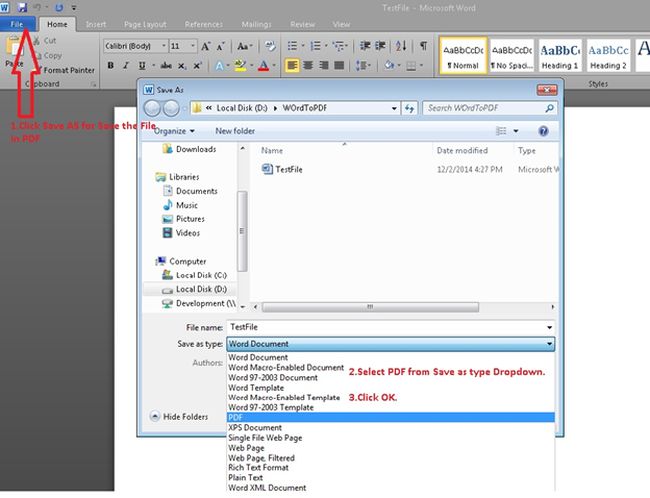
Task: Choose Rich Text Format from the type list
Action: [390, 467]
